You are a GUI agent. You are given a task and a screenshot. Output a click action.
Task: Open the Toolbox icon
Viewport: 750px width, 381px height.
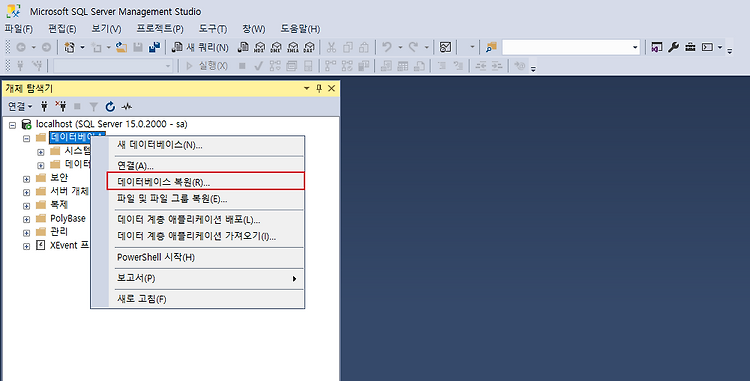tap(690, 47)
